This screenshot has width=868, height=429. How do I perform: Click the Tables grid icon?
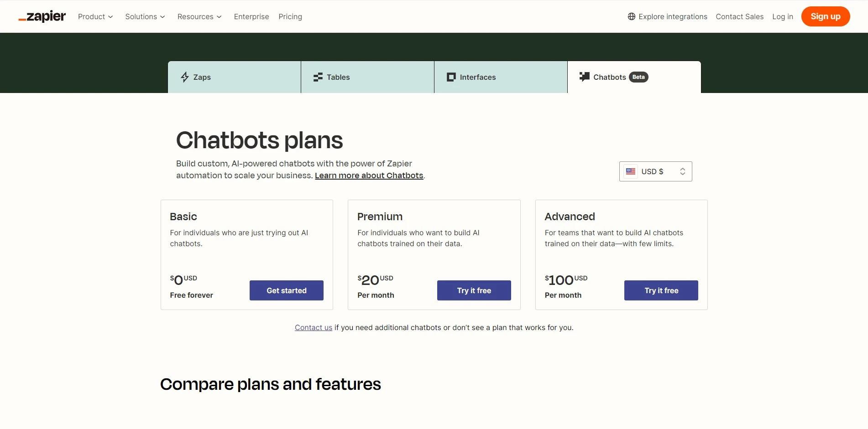click(x=318, y=77)
